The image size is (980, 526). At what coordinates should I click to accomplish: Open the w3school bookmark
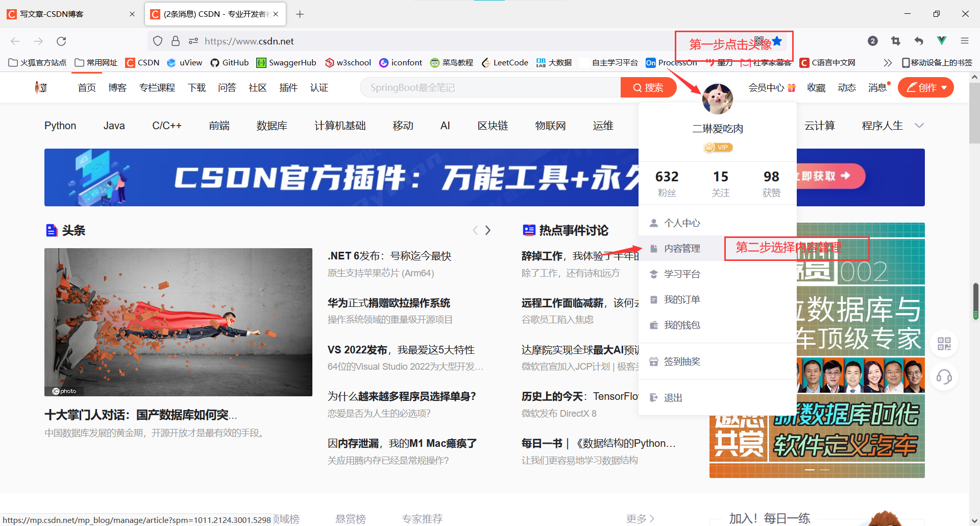348,62
